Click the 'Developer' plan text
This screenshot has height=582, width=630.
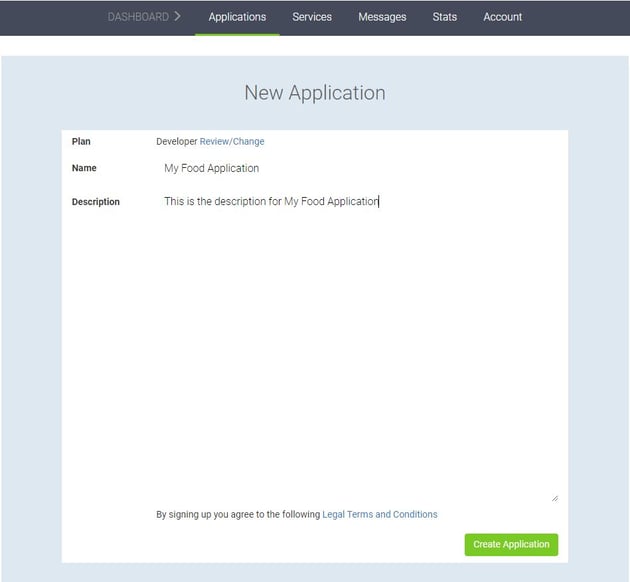pos(176,141)
